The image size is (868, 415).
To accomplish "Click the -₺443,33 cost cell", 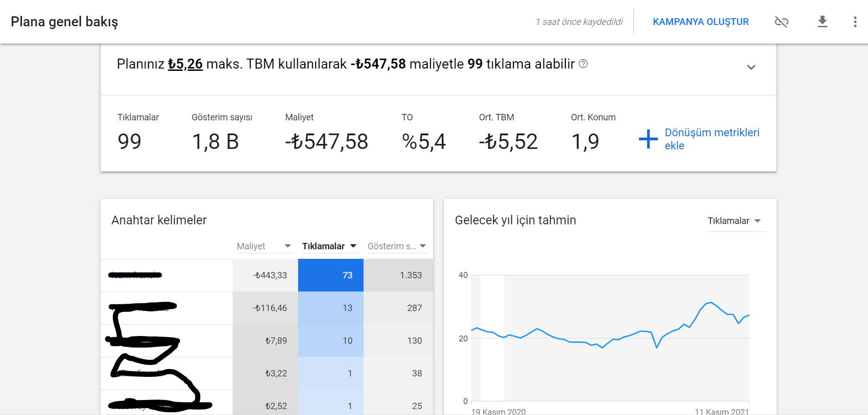I will pyautogui.click(x=265, y=275).
